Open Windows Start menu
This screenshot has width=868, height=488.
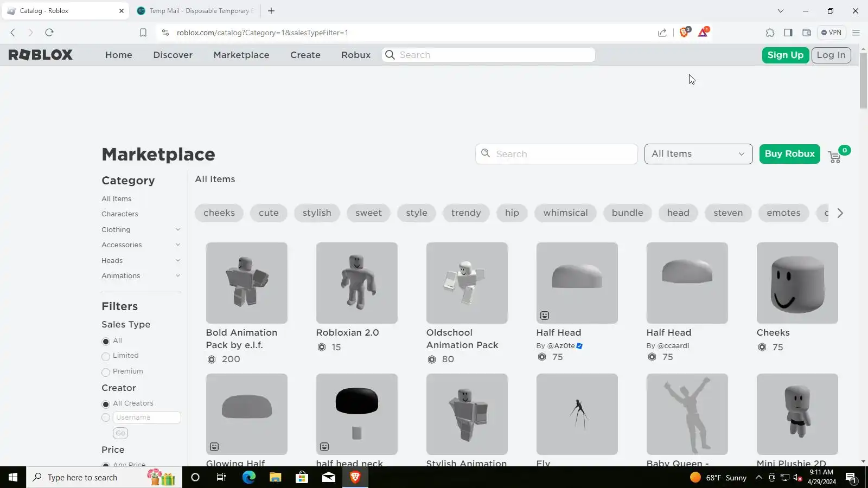[13, 477]
